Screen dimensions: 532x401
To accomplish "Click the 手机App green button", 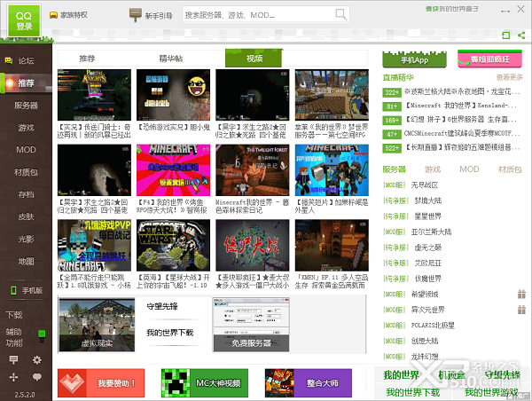I will (x=415, y=59).
